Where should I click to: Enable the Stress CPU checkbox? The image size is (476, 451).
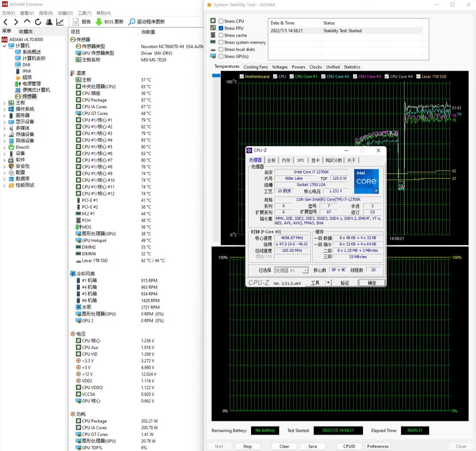tap(221, 21)
